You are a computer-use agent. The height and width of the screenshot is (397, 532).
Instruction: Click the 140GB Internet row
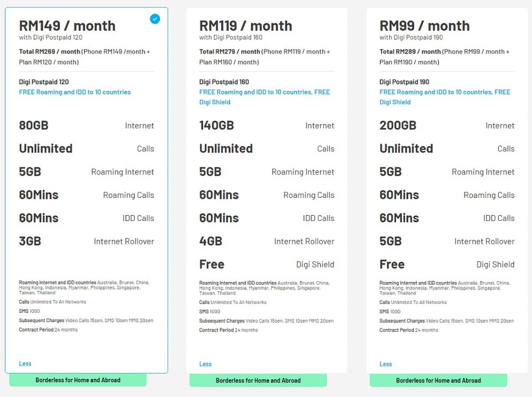coord(267,125)
